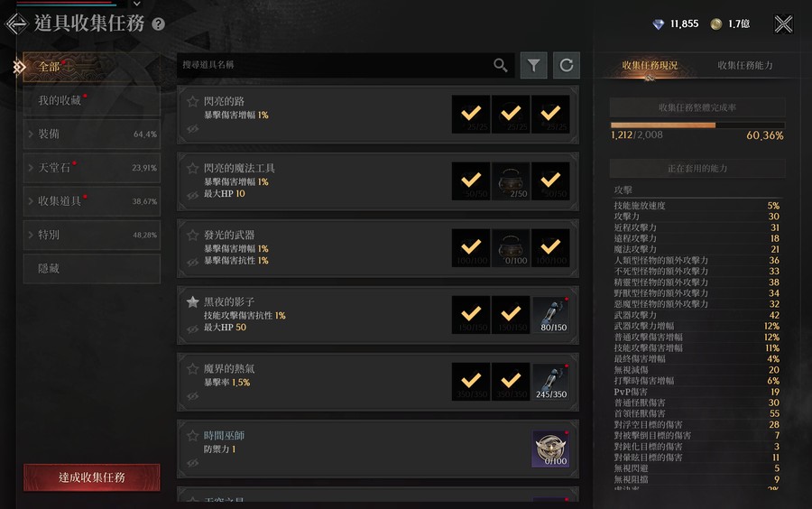Toggle favorite star for 閃亮的路
812x509 pixels.
(x=193, y=101)
